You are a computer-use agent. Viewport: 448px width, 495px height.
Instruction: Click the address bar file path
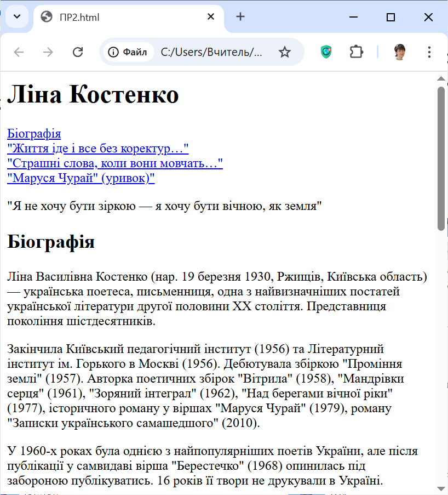click(211, 52)
